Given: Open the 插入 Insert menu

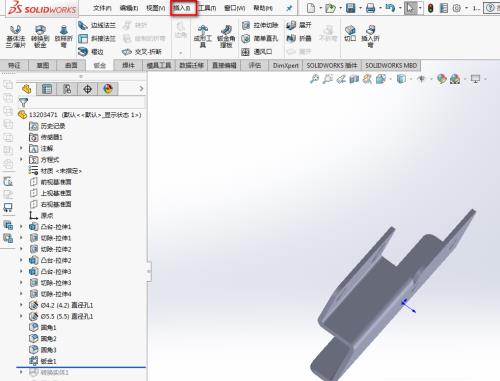Looking at the screenshot, I should click(x=183, y=8).
